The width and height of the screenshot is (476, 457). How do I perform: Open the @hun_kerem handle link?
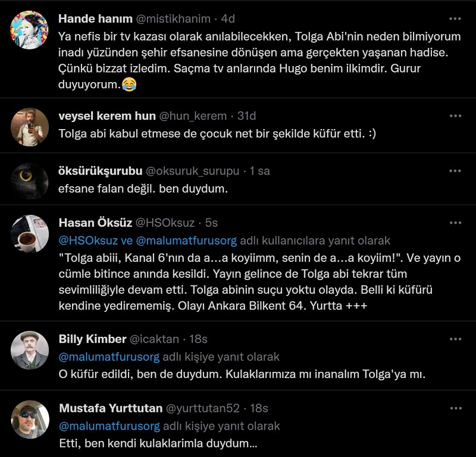193,116
